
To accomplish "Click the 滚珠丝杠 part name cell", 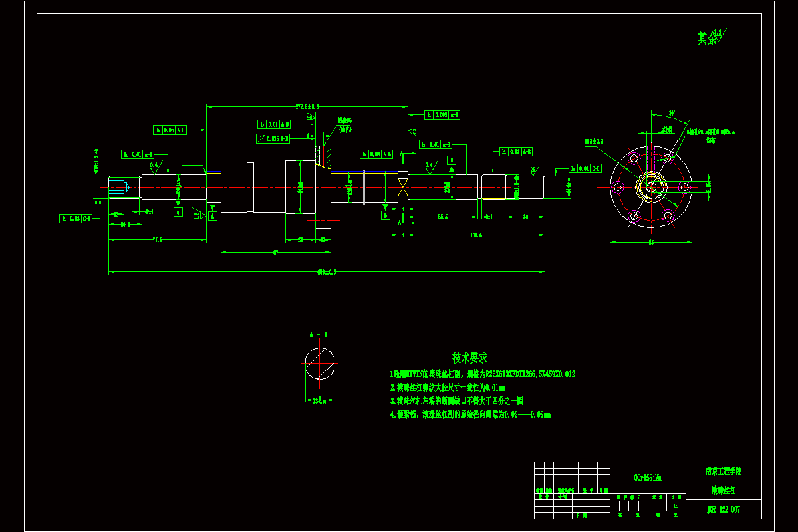I will (724, 491).
